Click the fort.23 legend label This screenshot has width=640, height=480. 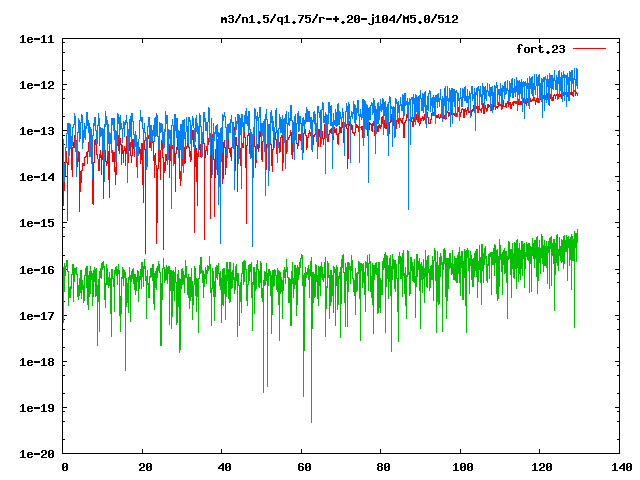click(541, 49)
